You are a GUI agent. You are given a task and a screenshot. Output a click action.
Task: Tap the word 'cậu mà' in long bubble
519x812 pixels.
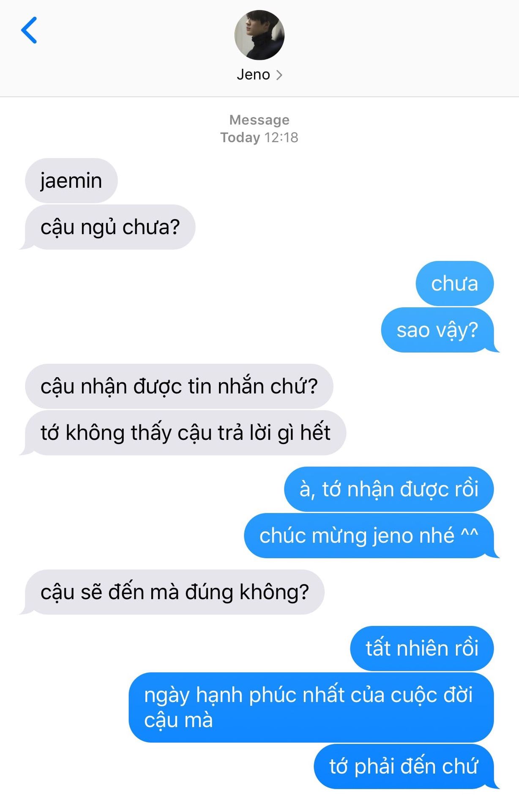coord(178,720)
